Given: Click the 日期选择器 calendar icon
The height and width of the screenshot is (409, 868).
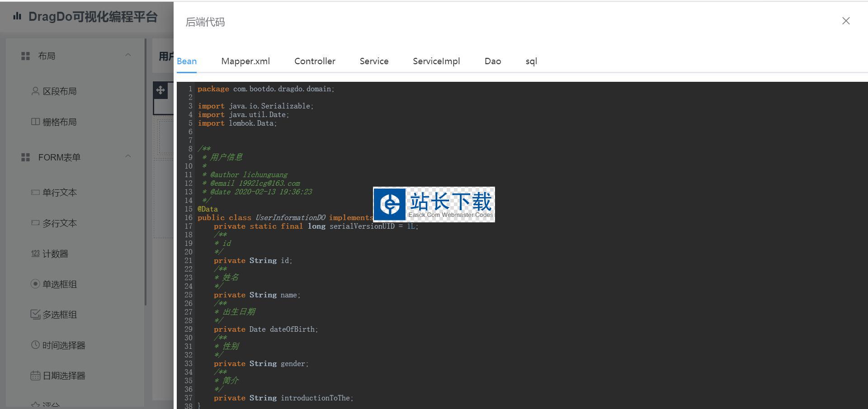Looking at the screenshot, I should (35, 376).
